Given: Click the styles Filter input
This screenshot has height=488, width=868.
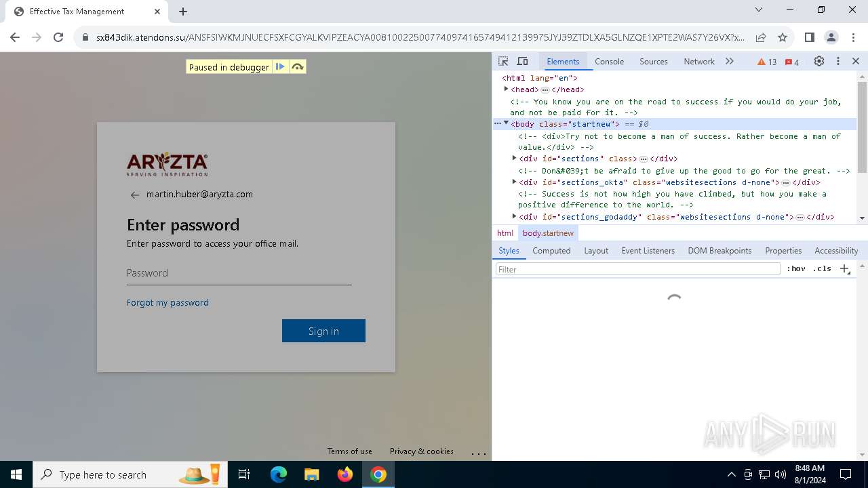Looking at the screenshot, I should point(638,269).
